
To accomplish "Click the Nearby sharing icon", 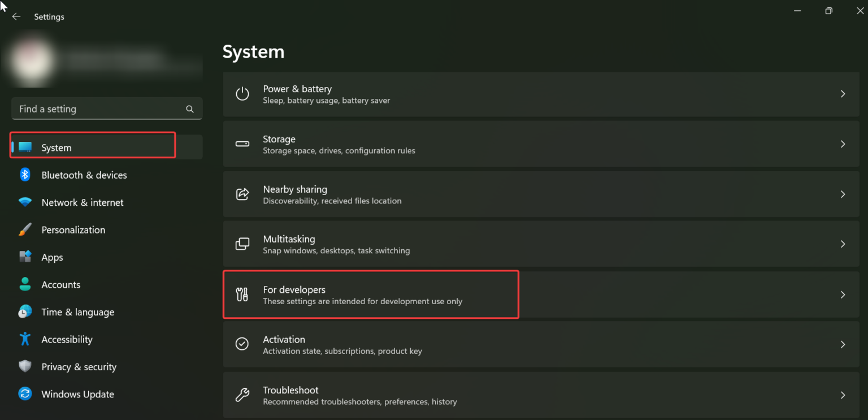I will pos(242,194).
